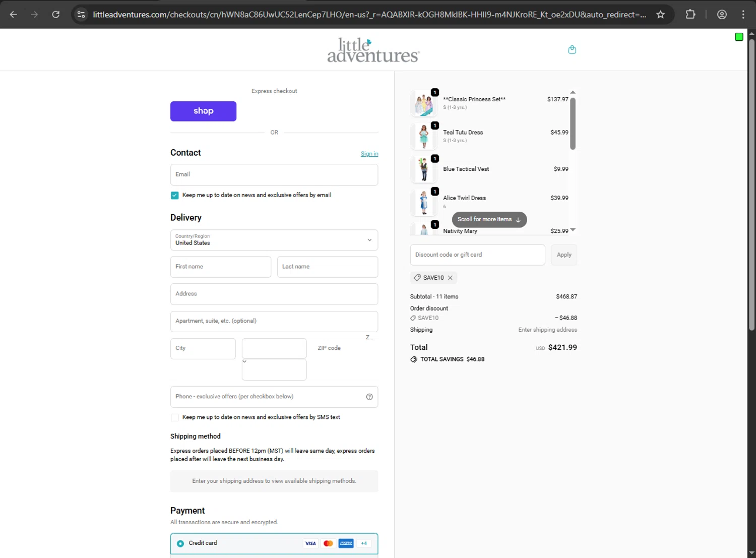Click the City field

[x=203, y=348]
